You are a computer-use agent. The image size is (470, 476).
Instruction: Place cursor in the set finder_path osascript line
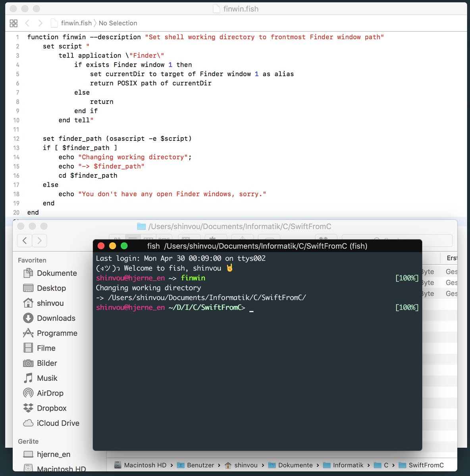[117, 139]
